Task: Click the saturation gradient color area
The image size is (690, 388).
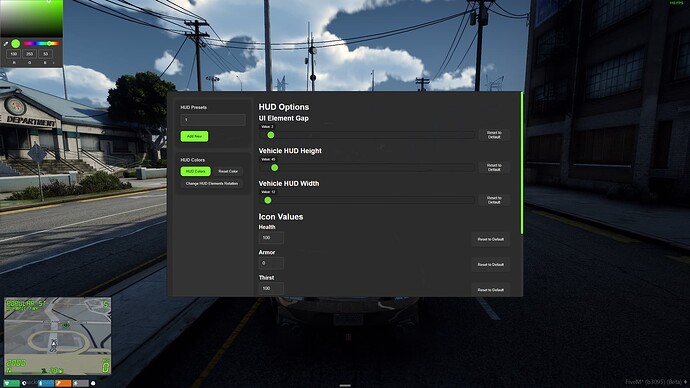Action: (31, 18)
